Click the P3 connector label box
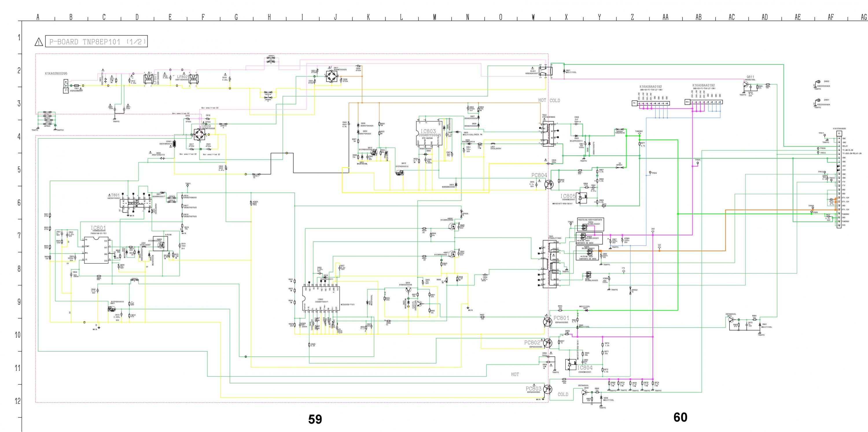 point(839,134)
